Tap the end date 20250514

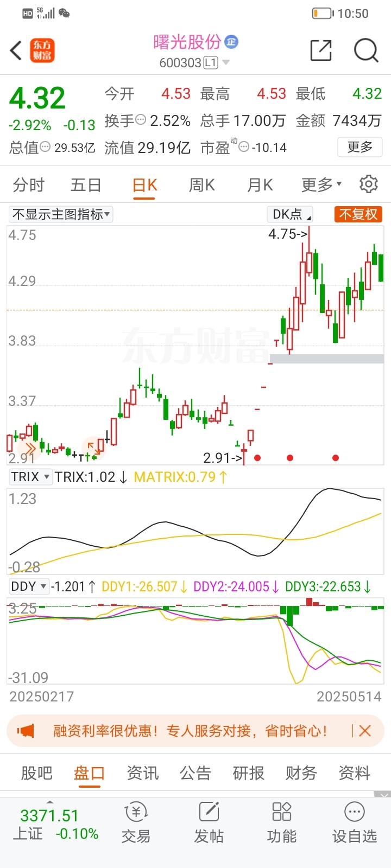[x=349, y=697]
